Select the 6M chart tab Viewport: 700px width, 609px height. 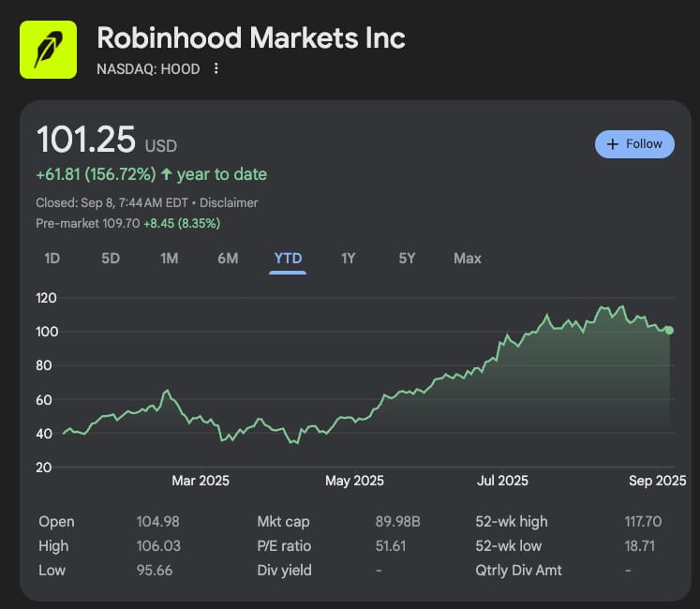tap(228, 259)
